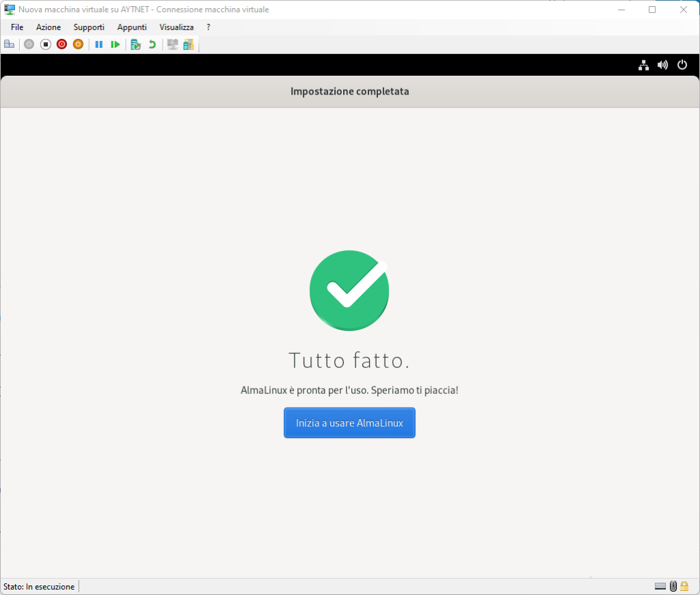The image size is (700, 595).
Task: Click Inizia a usare AlmaLinux button
Action: click(349, 423)
